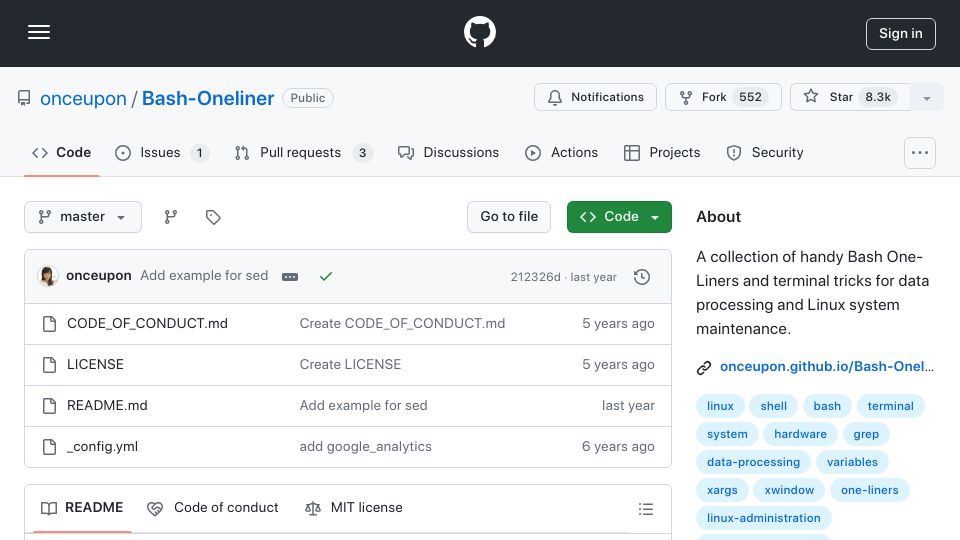Select the xwindow topic tag
The image size is (960, 540).
click(x=789, y=490)
